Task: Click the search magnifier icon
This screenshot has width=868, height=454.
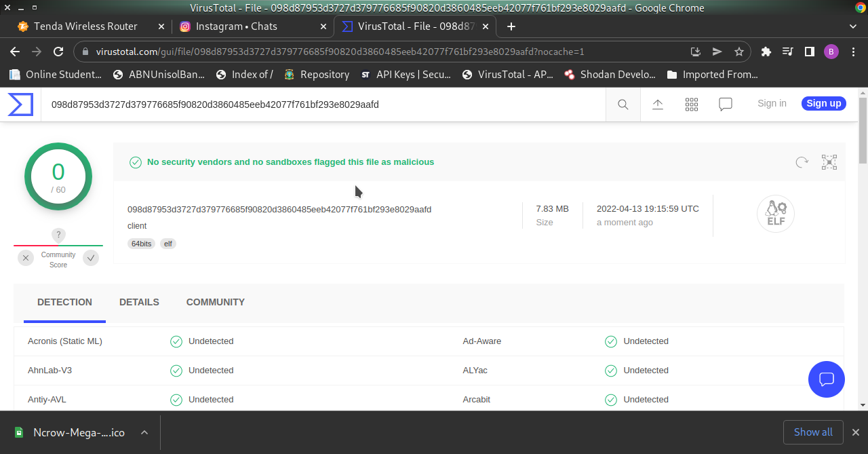Action: [623, 105]
